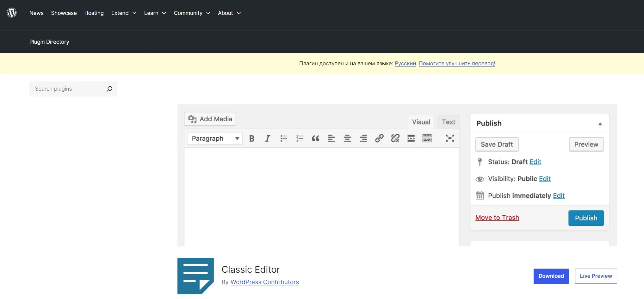
Task: Align text center
Action: coord(347,138)
